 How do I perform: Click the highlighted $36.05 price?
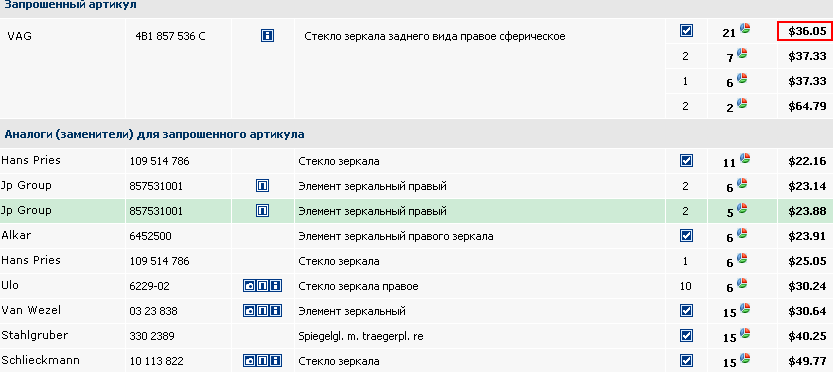(x=805, y=31)
